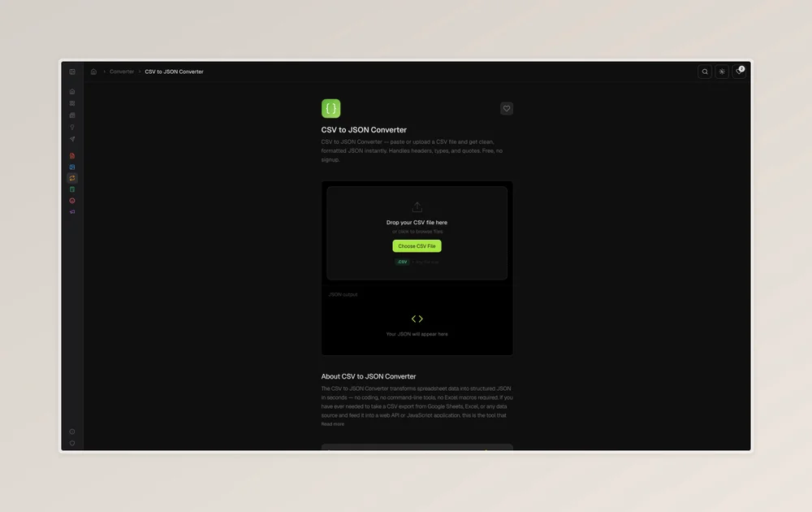Toggle the sidebar panel icon

pos(72,72)
